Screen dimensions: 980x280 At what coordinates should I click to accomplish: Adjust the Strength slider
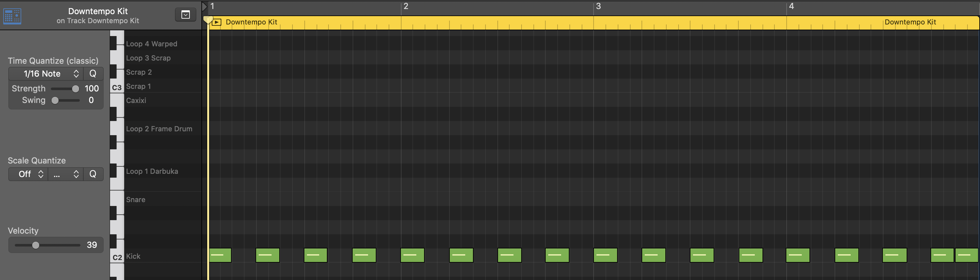click(x=65, y=89)
